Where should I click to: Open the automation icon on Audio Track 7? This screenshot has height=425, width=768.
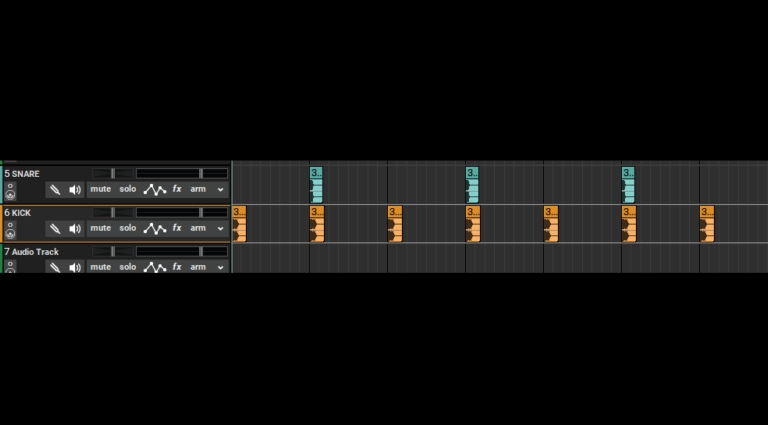pyautogui.click(x=154, y=267)
